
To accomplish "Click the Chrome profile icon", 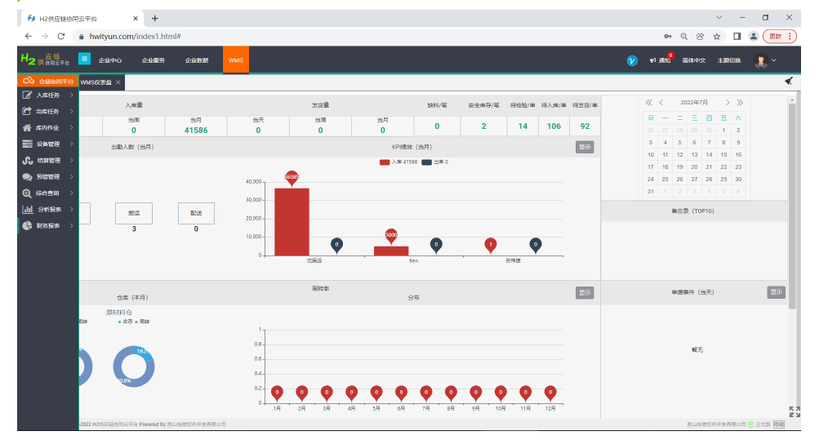I will pyautogui.click(x=754, y=36).
